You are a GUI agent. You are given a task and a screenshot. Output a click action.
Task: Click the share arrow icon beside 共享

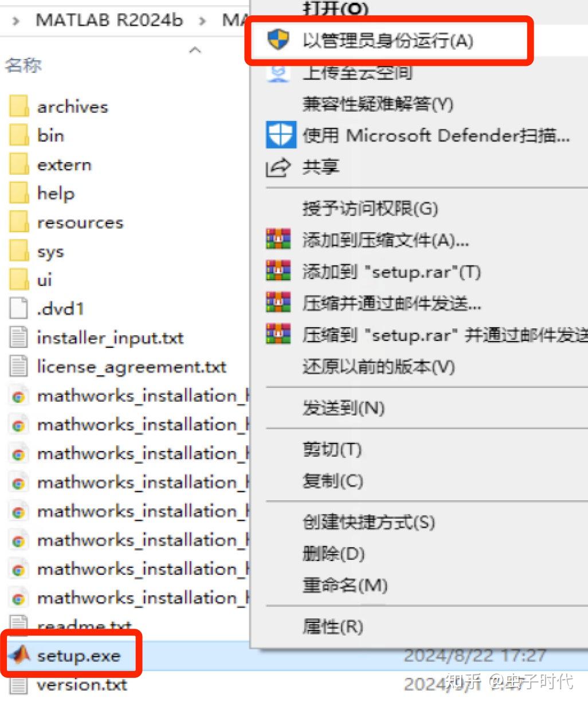[x=277, y=167]
